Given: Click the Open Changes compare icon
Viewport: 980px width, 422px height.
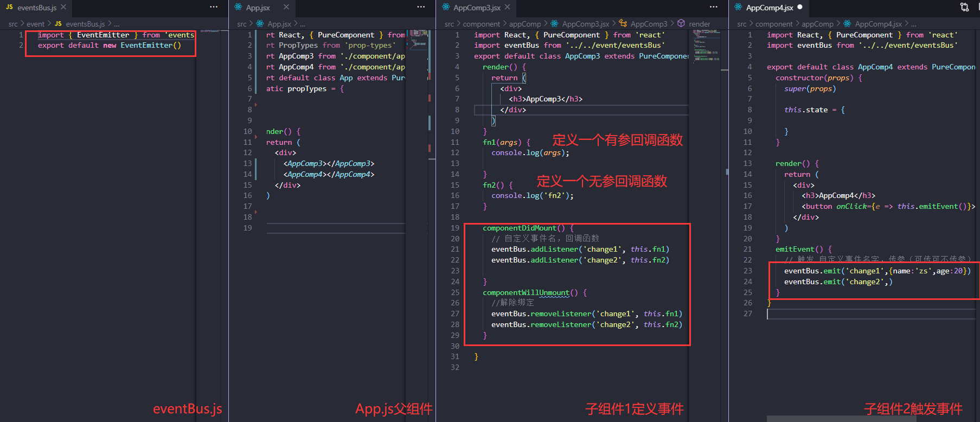Looking at the screenshot, I should [x=964, y=7].
